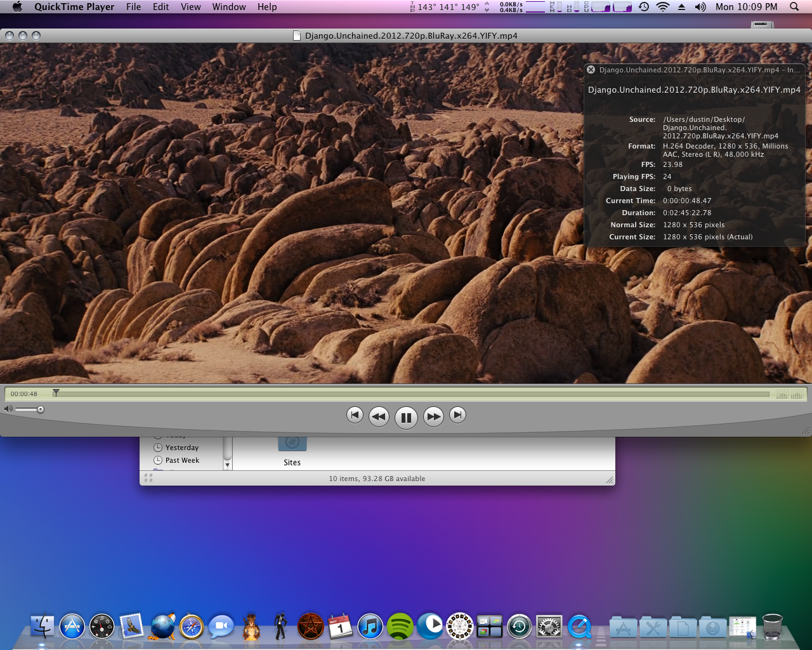Open the Applications folder in the Dock
Image resolution: width=812 pixels, height=650 pixels.
pos(623,627)
